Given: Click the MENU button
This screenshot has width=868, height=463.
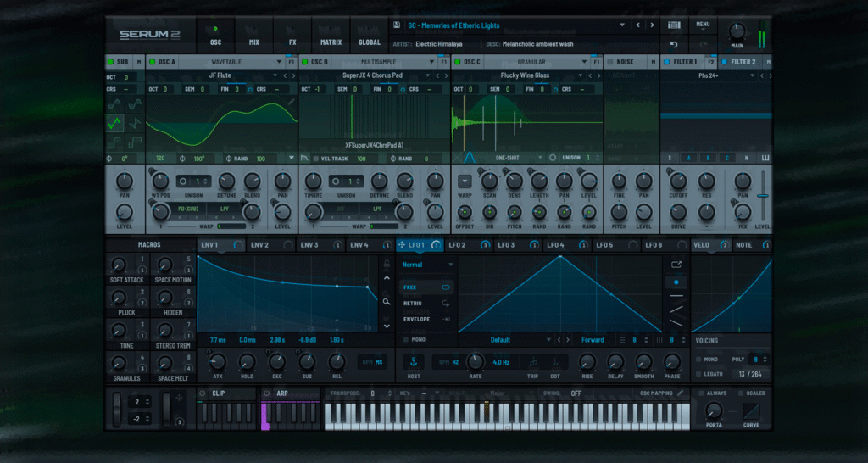Looking at the screenshot, I should 703,25.
